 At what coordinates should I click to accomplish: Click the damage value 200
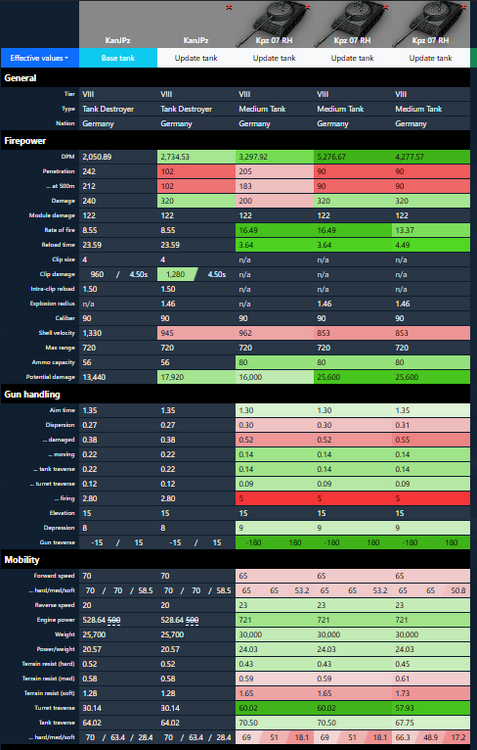point(245,201)
